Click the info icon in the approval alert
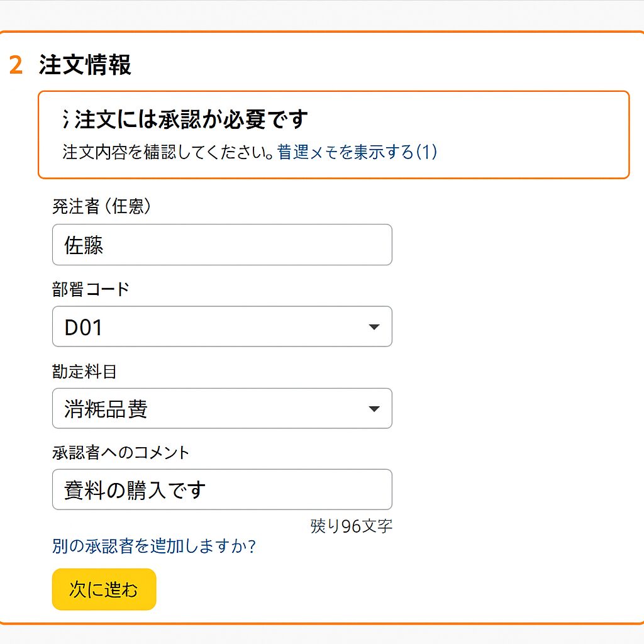644x644 pixels. [x=65, y=119]
